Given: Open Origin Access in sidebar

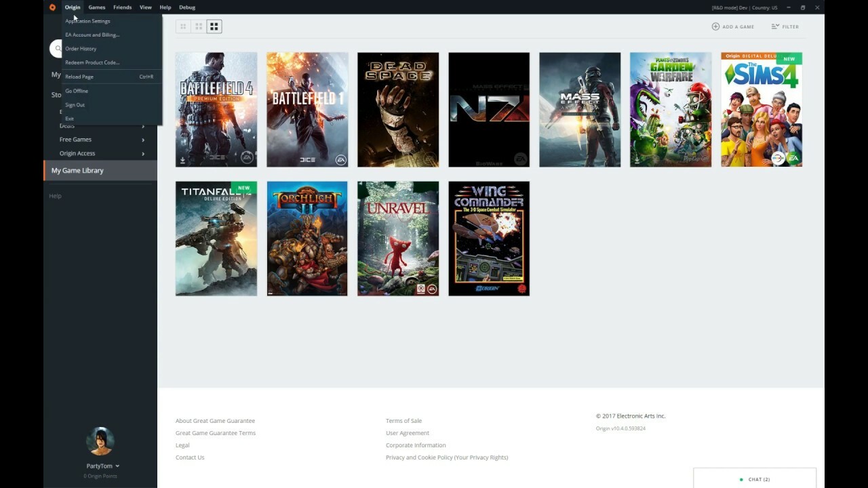Looking at the screenshot, I should tap(77, 154).
